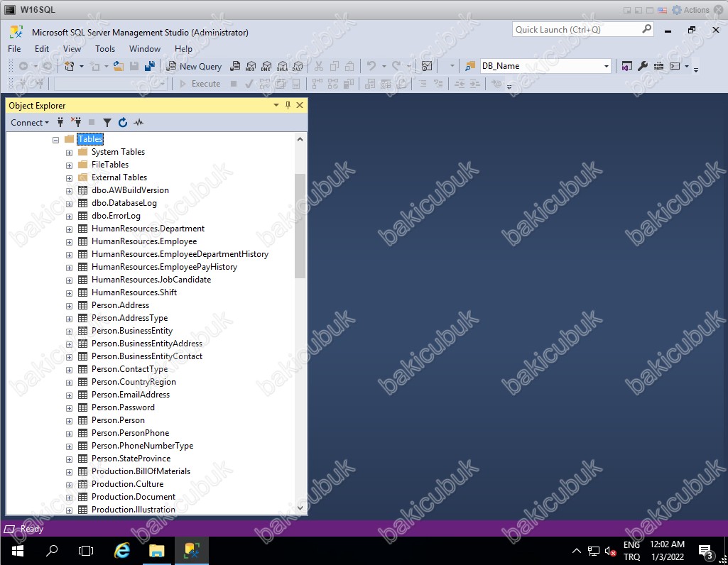This screenshot has height=565, width=728.
Task: Open the New Project dropdown arrow
Action: point(81,66)
